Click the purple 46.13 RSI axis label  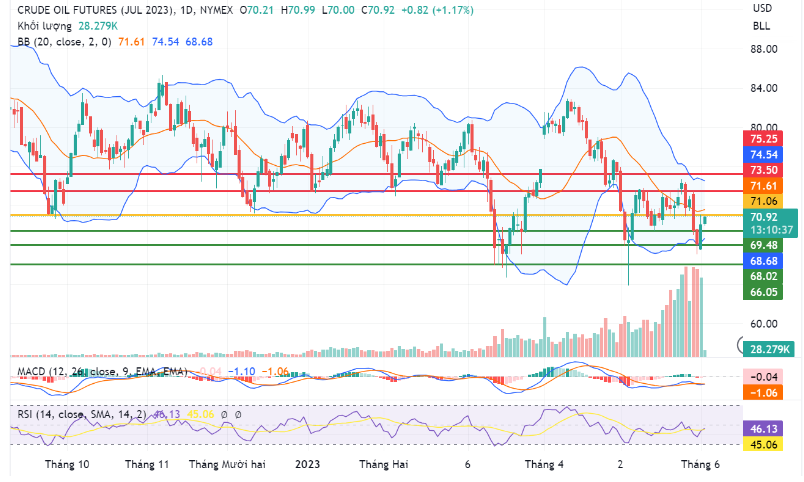(x=766, y=428)
